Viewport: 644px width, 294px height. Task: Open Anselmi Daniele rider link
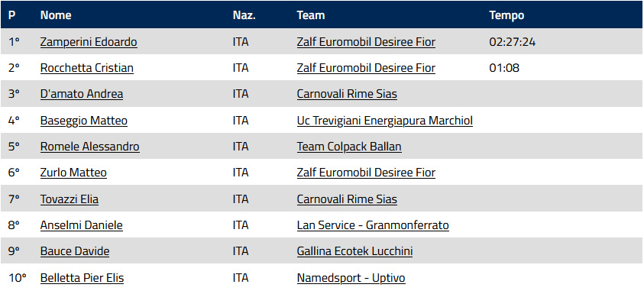(81, 225)
